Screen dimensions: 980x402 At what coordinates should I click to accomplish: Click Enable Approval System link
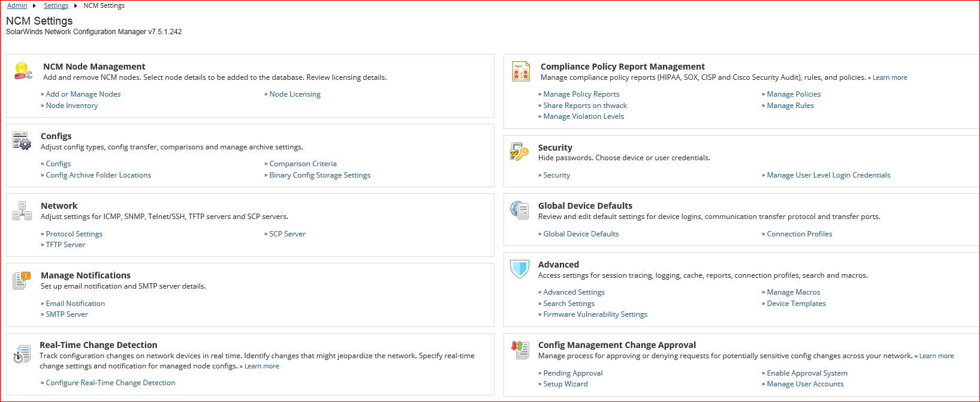(x=807, y=373)
